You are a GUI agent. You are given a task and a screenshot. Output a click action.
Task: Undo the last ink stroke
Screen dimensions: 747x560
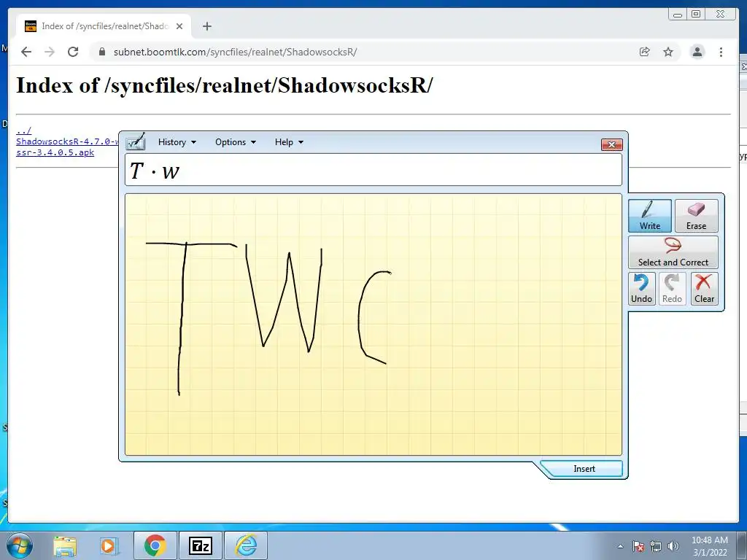[x=641, y=289]
